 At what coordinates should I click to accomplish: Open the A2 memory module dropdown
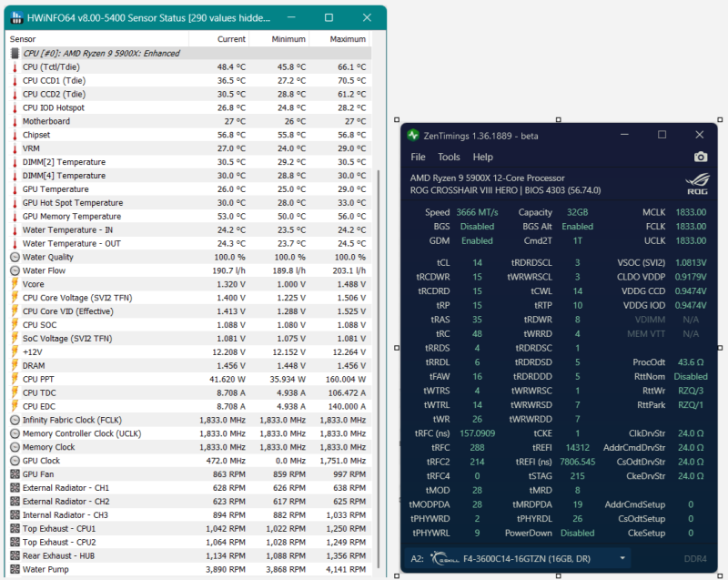tap(518, 559)
